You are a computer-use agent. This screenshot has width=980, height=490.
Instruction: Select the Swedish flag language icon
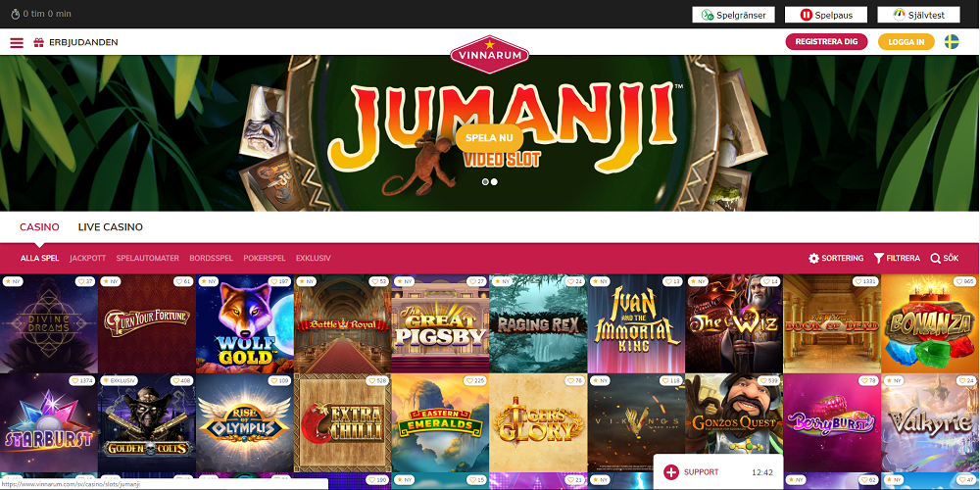coord(952,42)
